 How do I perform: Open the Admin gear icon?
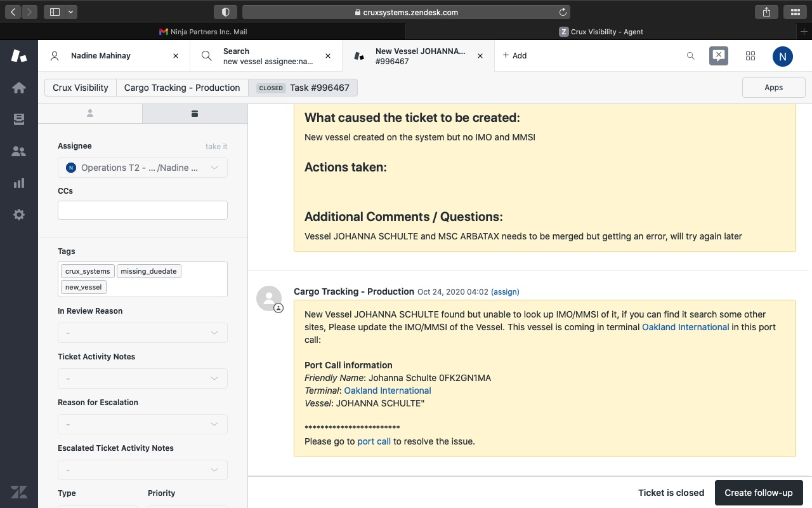(x=19, y=215)
